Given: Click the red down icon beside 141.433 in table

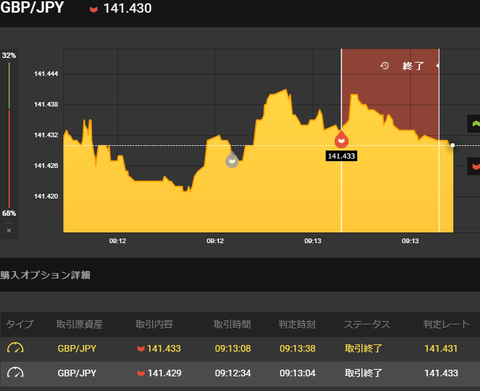Looking at the screenshot, I should [x=141, y=349].
